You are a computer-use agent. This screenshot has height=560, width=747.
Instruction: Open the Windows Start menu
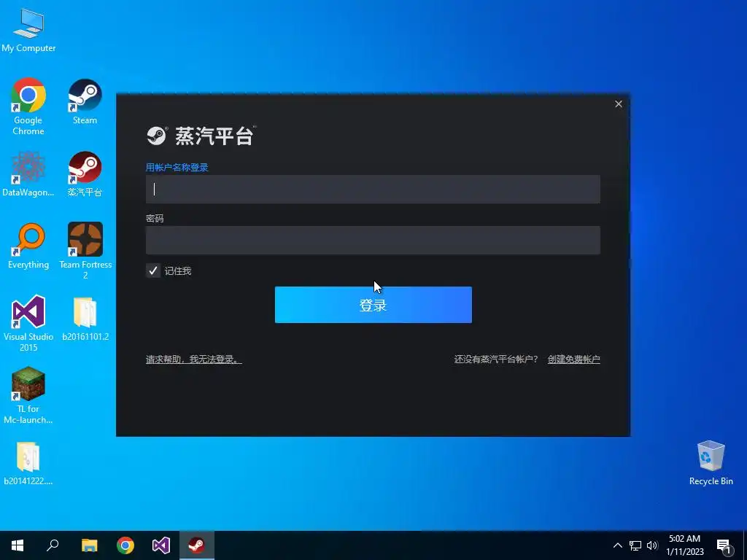coord(18,545)
